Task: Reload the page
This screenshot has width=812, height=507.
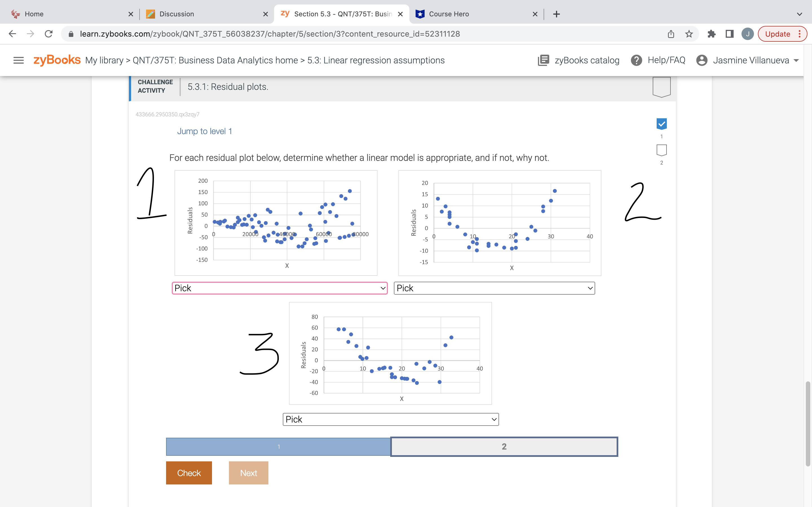Action: click(49, 34)
